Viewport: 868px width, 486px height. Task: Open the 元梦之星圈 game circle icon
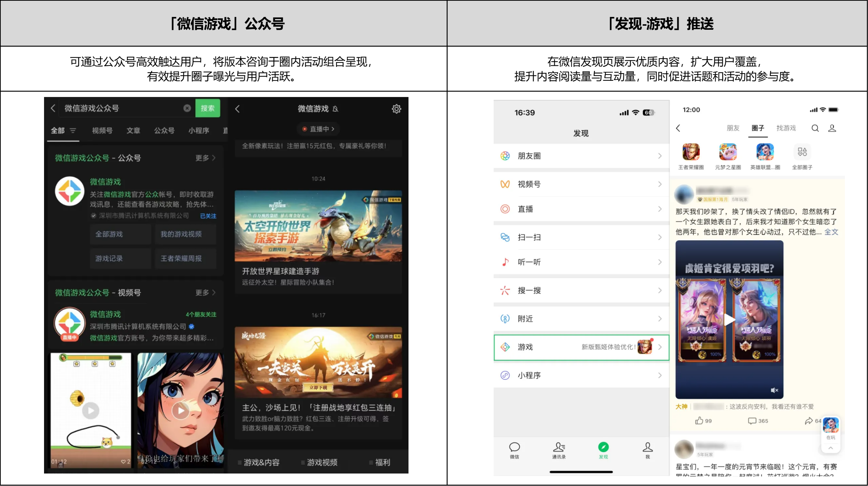pos(728,152)
